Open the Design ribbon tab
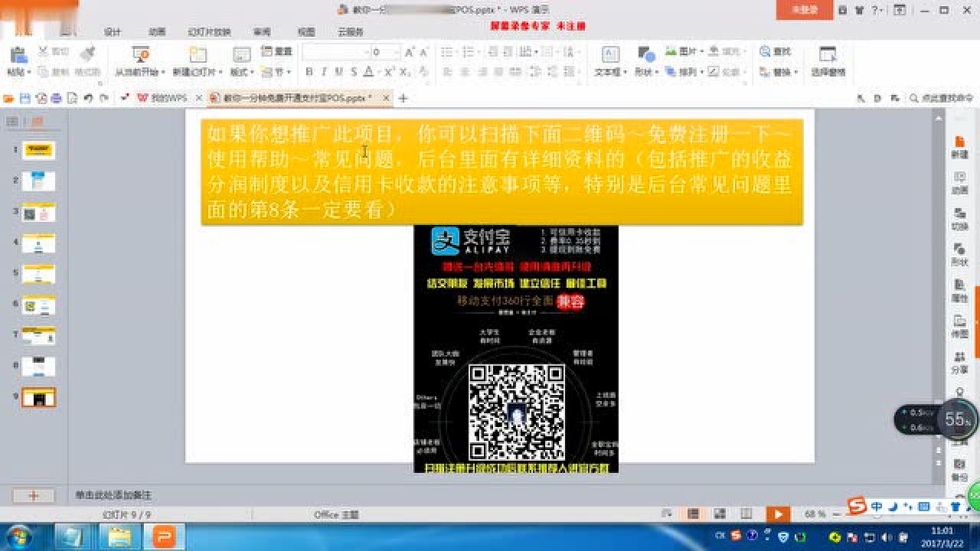The width and height of the screenshot is (980, 551). click(113, 32)
